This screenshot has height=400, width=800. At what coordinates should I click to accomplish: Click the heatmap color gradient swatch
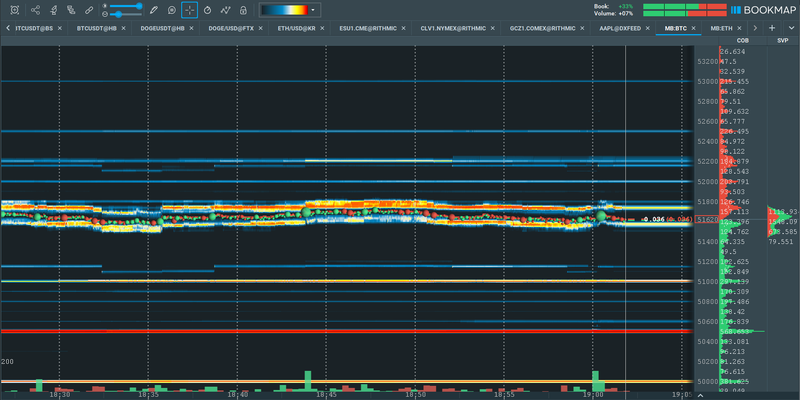click(284, 10)
